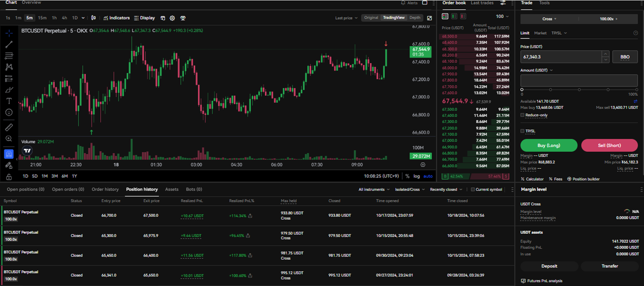Screen dimensions: 644x286
Task: Select the Market order tab
Action: click(x=540, y=33)
